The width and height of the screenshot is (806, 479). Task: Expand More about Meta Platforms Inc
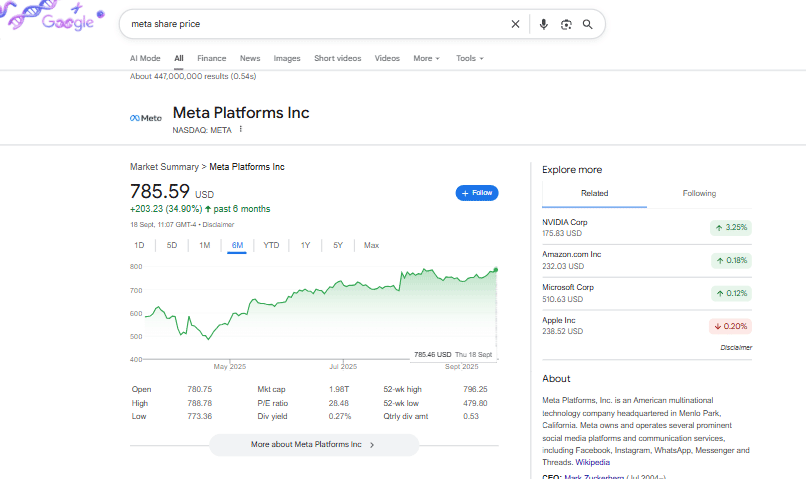coord(313,444)
